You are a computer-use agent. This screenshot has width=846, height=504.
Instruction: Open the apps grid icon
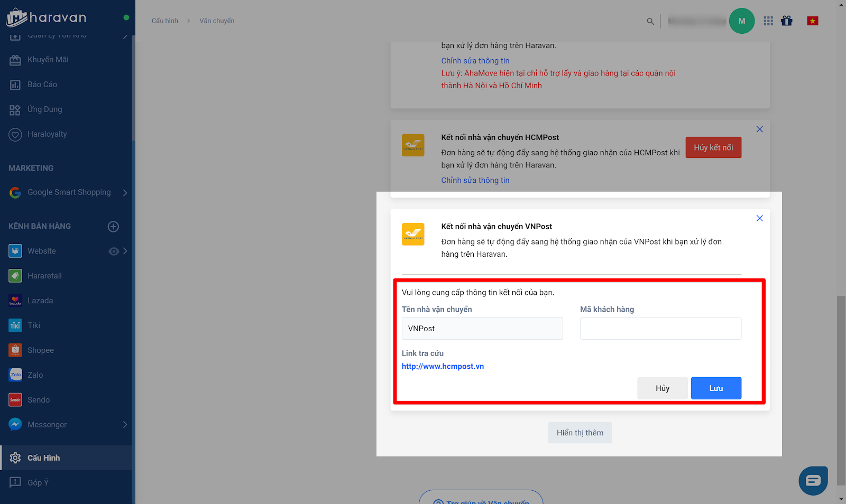tap(768, 21)
